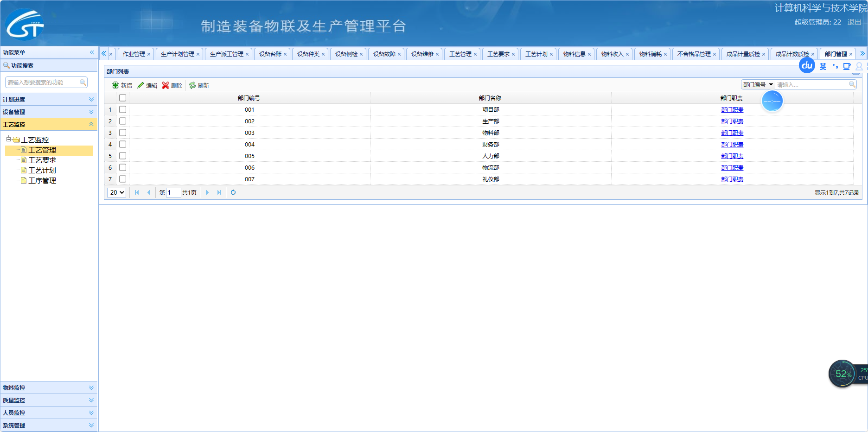
Task: Check the row for 物流部
Action: [x=122, y=167]
